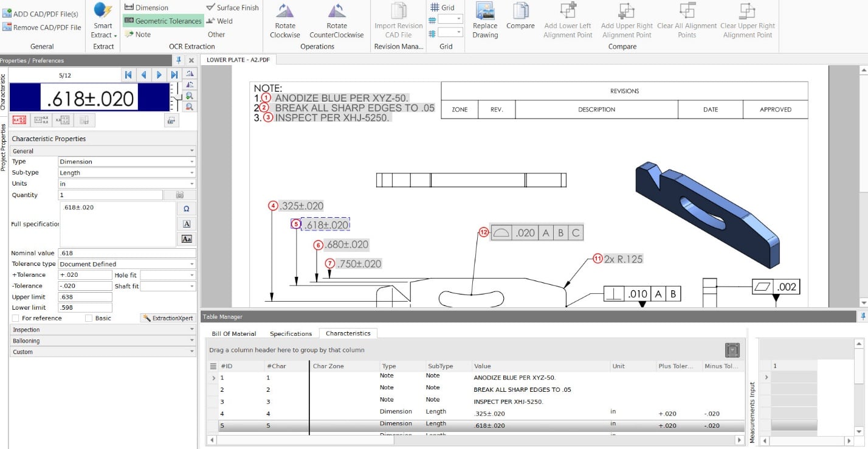Open the Shaft fit dropdown

[168, 286]
